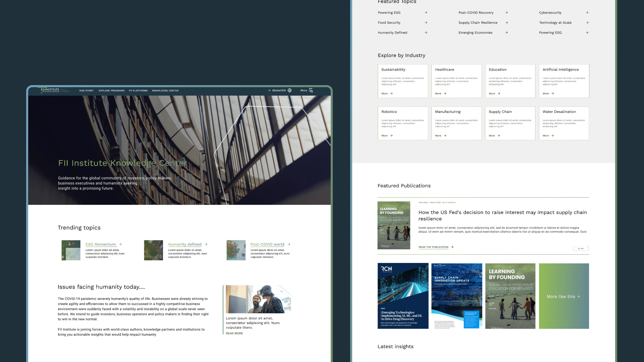This screenshot has width=644, height=362.
Task: Select the Water Desalination card title
Action: click(559, 112)
